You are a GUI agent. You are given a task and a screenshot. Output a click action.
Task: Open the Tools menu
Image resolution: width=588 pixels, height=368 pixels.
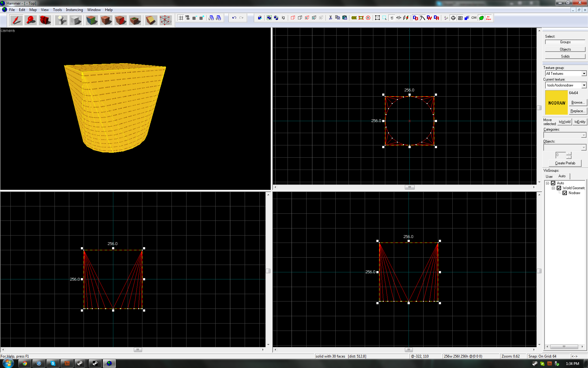coord(57,10)
